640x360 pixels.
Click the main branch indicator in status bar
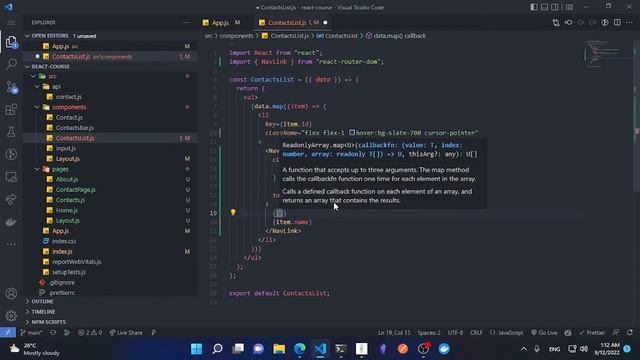pos(31,333)
